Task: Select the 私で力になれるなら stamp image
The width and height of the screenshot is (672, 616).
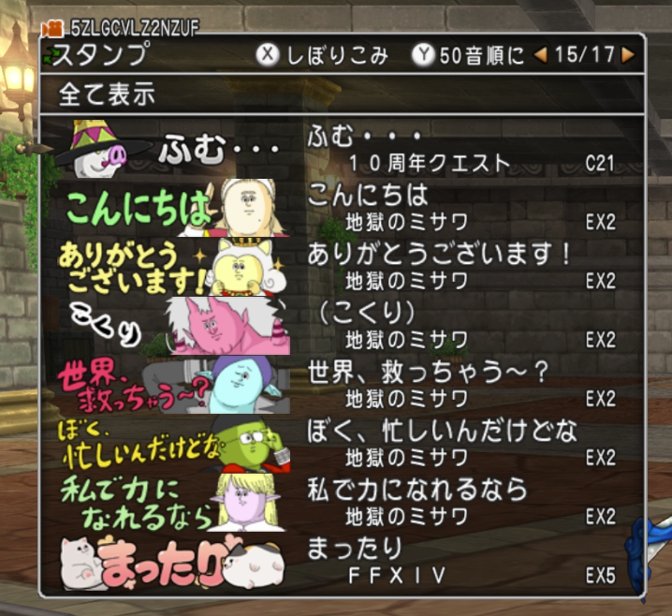Action: pos(173,503)
